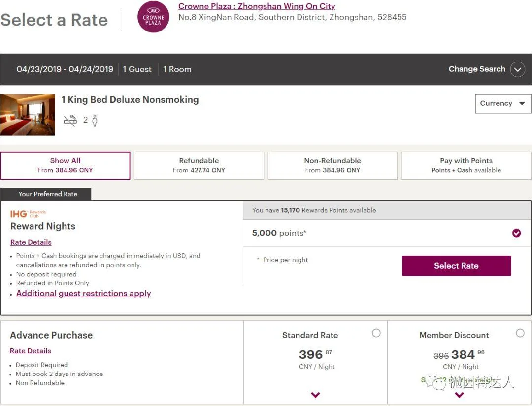Expand the Change Search panel
Viewport: 532px width, 406px height.
pos(517,69)
